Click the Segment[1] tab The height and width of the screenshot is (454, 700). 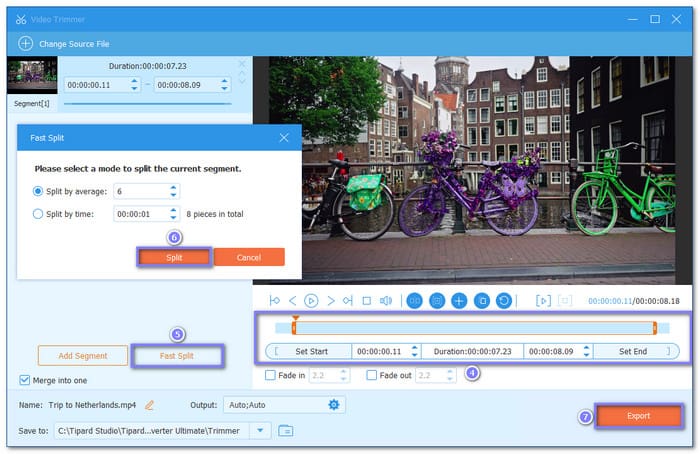[x=29, y=104]
